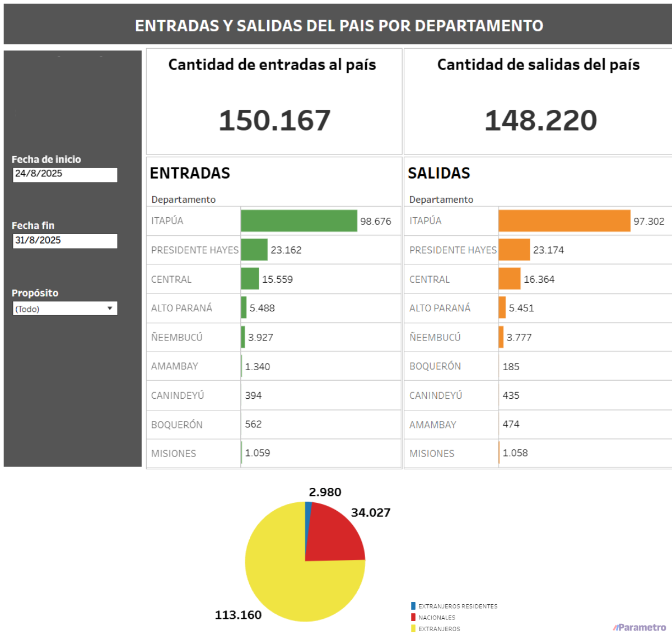Click the Fecha de inicio date field

(x=65, y=174)
